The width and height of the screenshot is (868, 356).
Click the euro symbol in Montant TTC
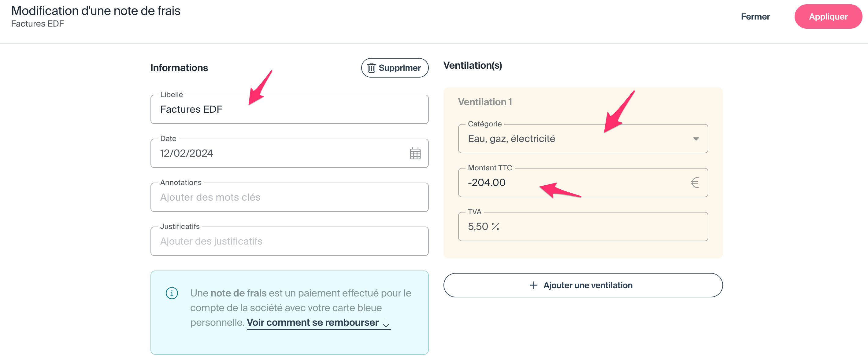click(695, 183)
